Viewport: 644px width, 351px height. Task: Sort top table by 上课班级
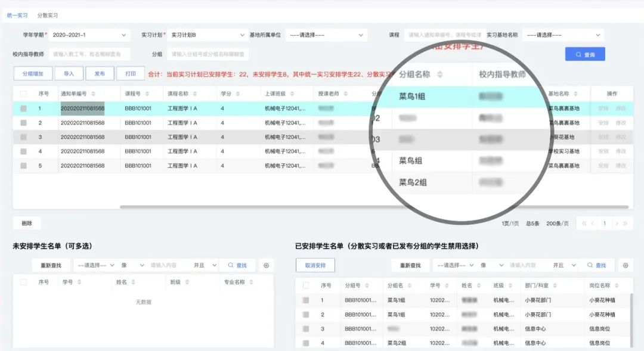(292, 94)
